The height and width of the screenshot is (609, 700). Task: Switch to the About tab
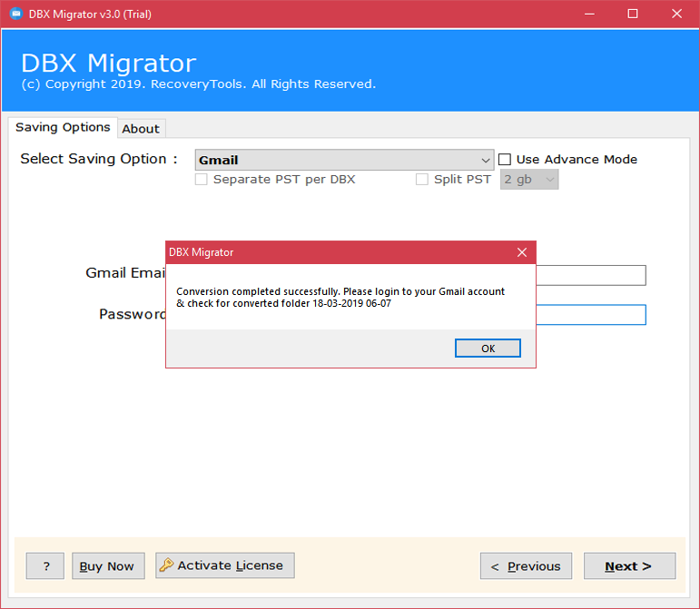point(141,129)
